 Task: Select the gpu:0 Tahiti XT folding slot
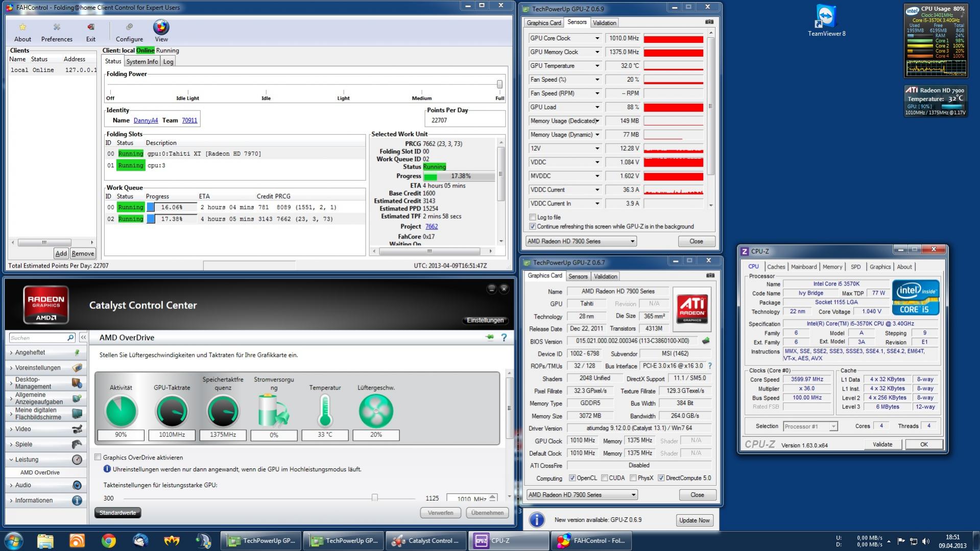coord(235,154)
